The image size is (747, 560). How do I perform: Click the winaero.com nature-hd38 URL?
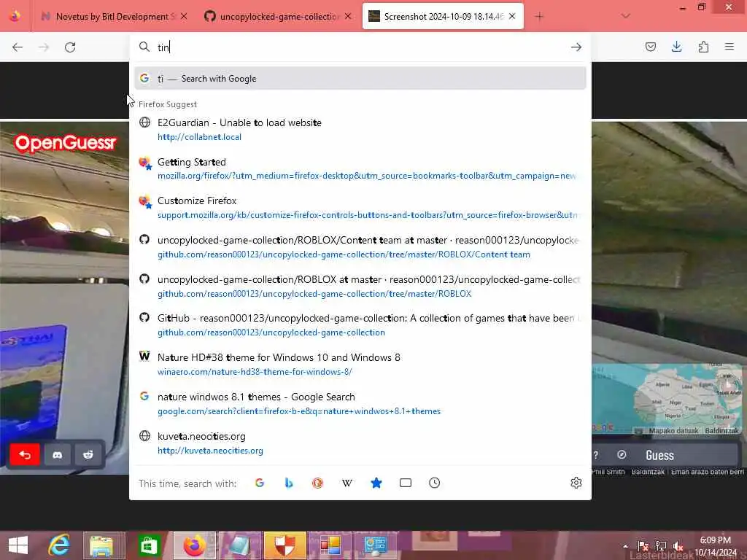tap(255, 372)
